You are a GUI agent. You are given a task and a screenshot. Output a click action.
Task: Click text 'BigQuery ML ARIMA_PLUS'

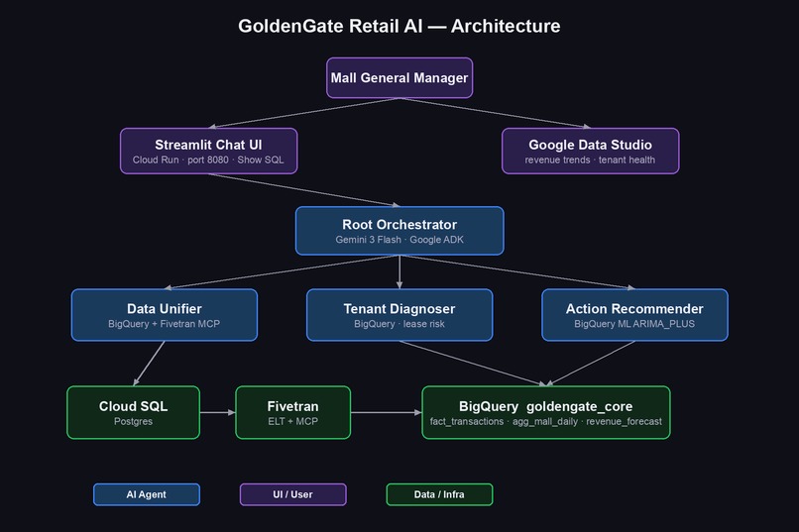634,324
